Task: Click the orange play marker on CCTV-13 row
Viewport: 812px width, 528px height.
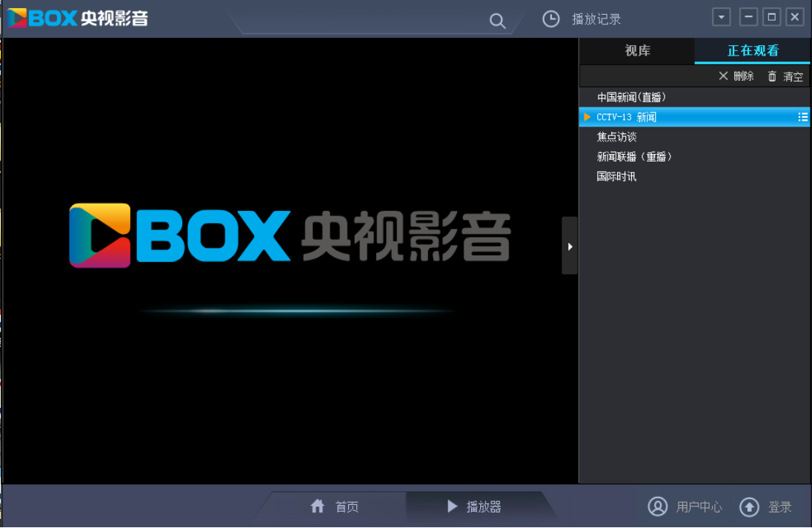Action: point(587,117)
